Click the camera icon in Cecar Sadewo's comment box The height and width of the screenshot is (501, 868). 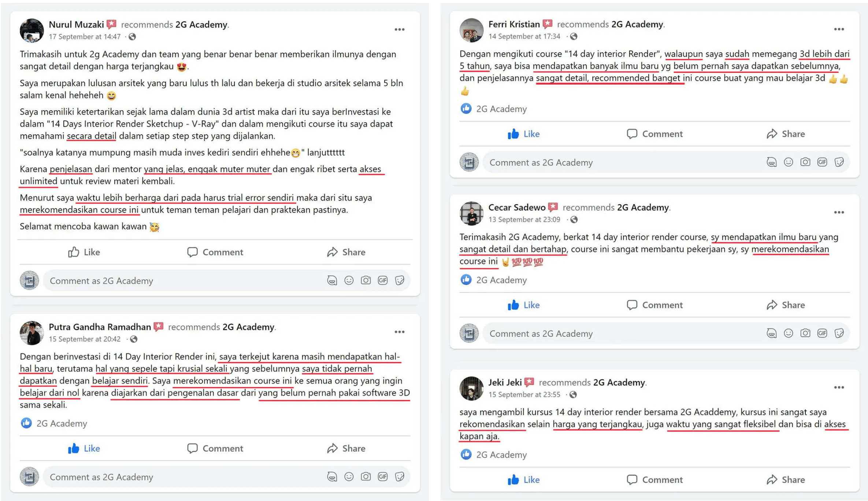(805, 333)
